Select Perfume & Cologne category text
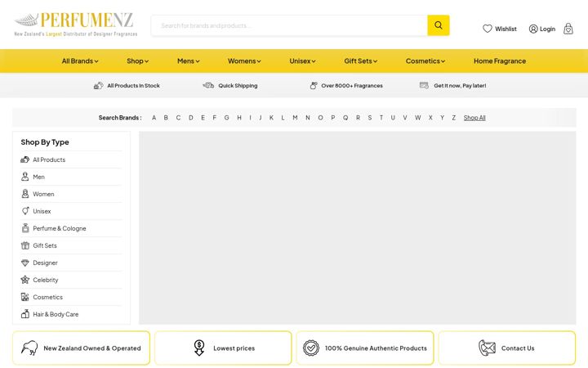Screen dimensions: 588x368 60,228
